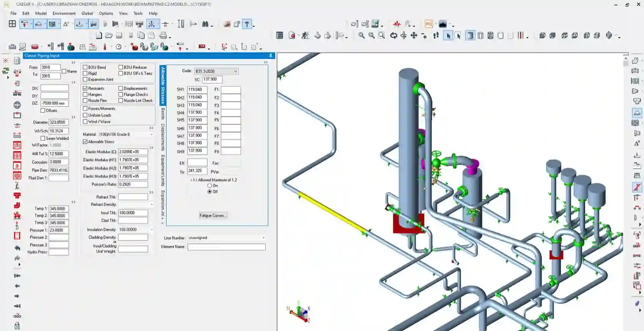The width and height of the screenshot is (644, 331).
Task: Click the Element Name input field
Action: [226, 247]
